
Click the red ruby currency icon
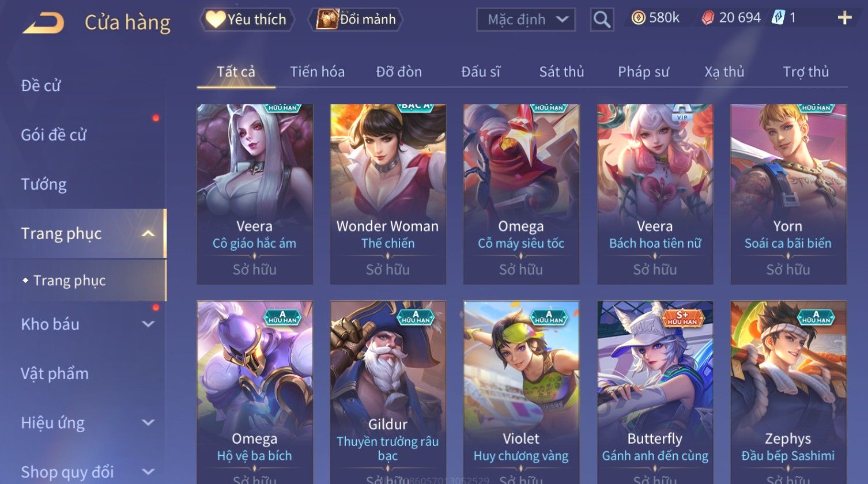coord(707,18)
